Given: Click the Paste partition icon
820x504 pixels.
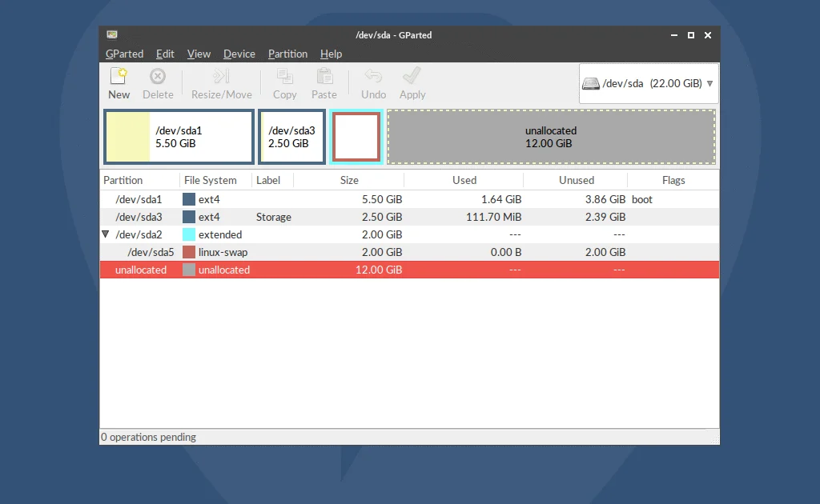Looking at the screenshot, I should click(324, 83).
